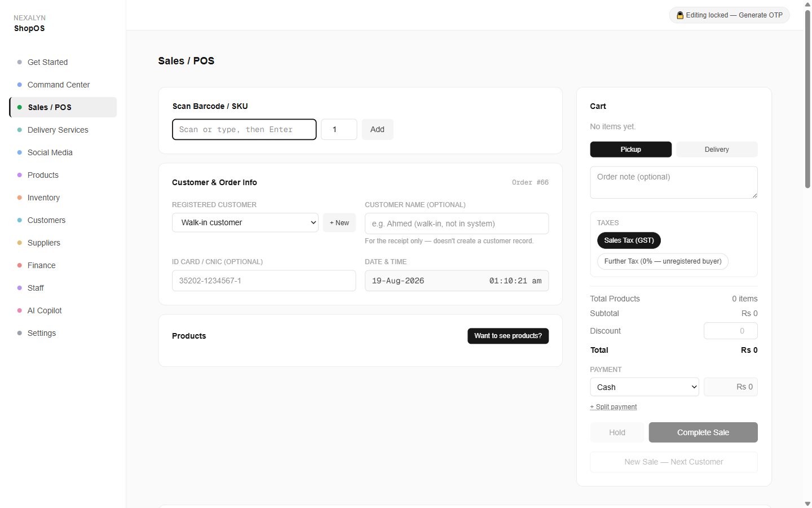Click the NEXALYN ShopOS logo text

click(29, 23)
